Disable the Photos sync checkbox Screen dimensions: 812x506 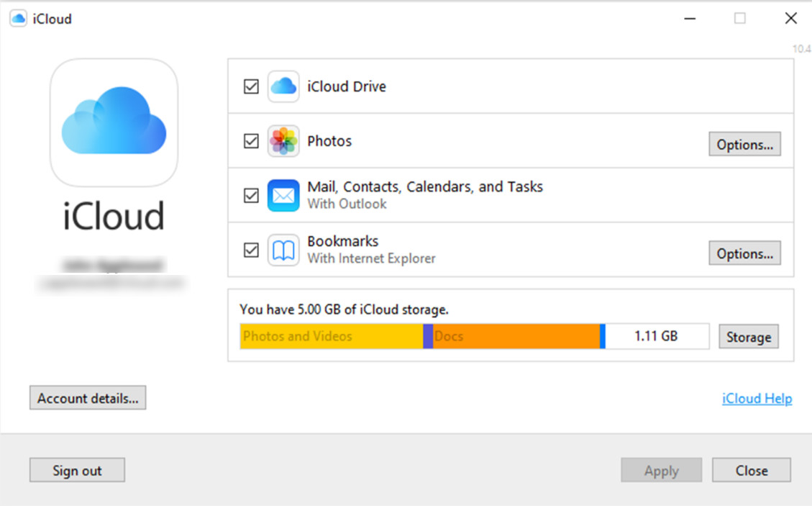point(250,140)
